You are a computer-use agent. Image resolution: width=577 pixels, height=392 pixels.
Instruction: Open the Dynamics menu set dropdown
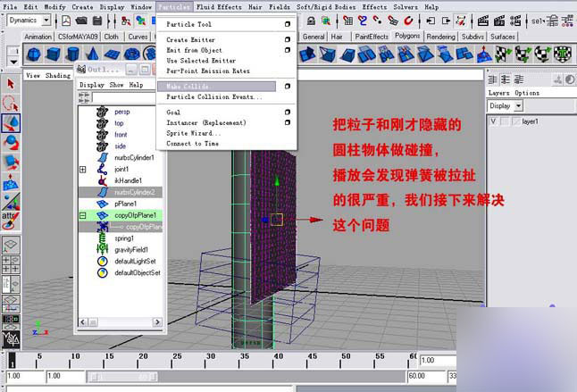point(46,21)
